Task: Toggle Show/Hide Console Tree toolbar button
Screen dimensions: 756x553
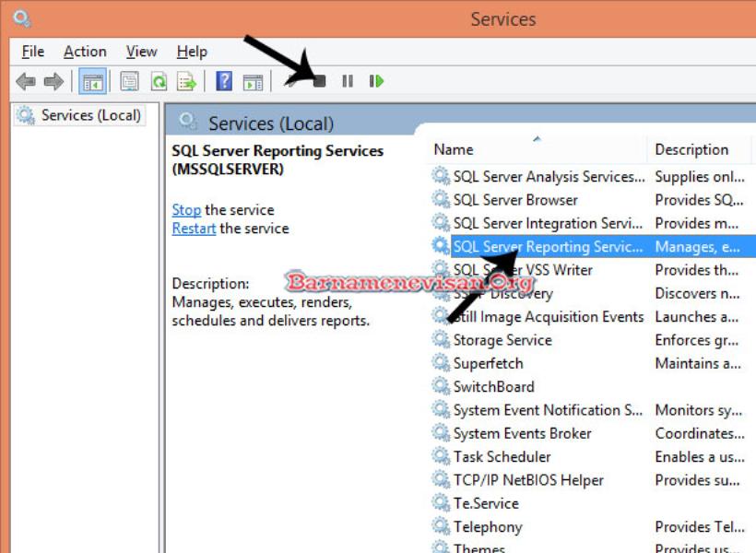Action: 92,82
